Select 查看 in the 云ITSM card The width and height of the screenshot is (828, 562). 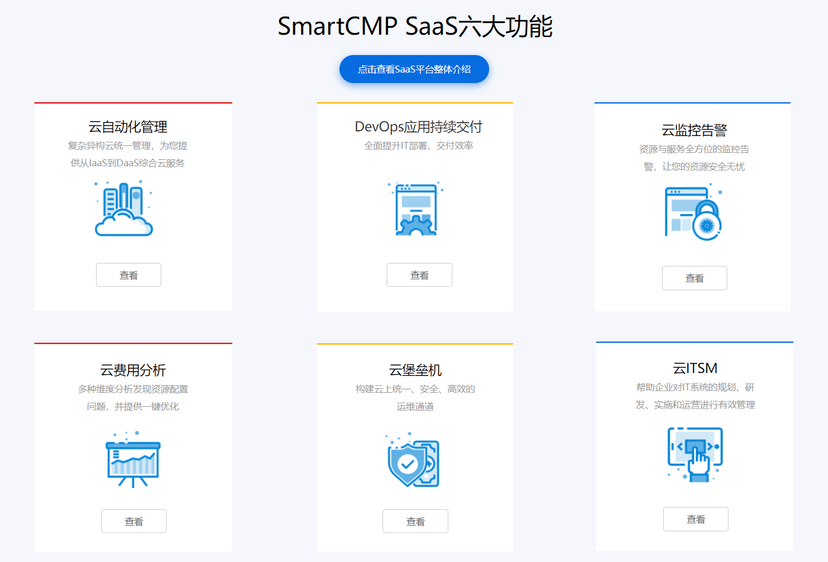(x=695, y=519)
